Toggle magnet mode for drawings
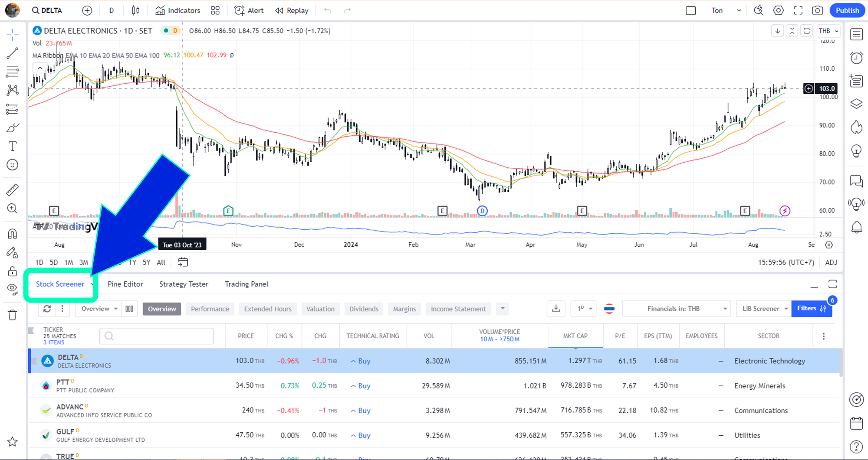Viewport: 868px width, 460px height. tap(13, 234)
